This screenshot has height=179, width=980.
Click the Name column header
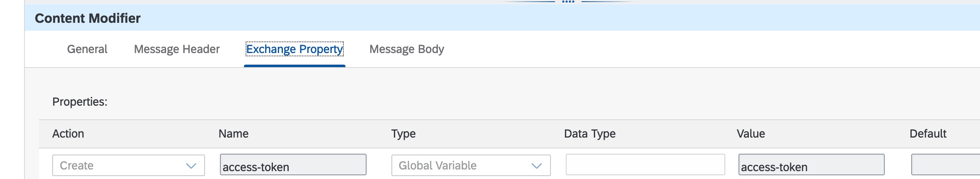coord(234,134)
